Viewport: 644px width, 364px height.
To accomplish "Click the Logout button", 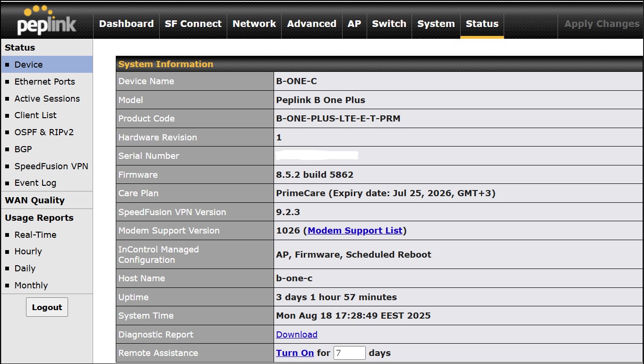I will pos(47,307).
